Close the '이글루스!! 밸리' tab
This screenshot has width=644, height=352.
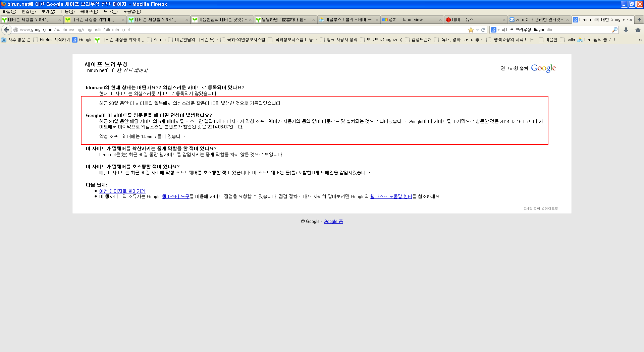click(x=377, y=20)
